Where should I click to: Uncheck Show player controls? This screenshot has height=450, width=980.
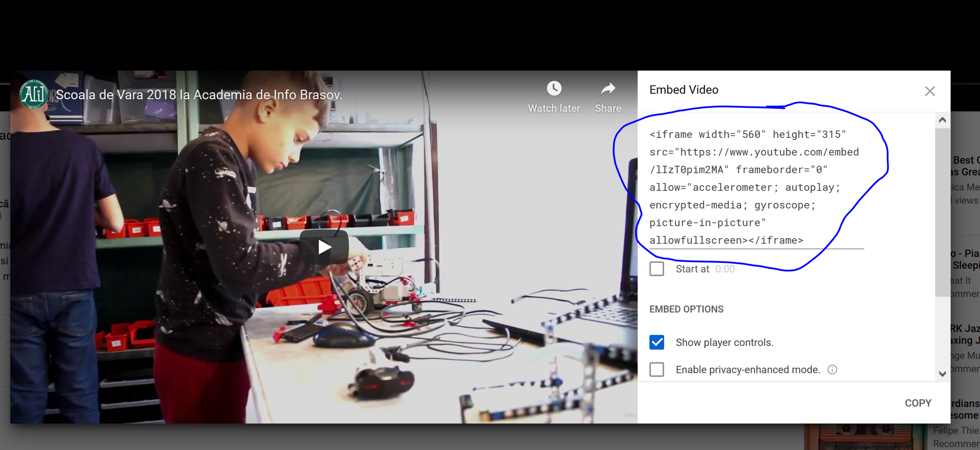(x=657, y=342)
